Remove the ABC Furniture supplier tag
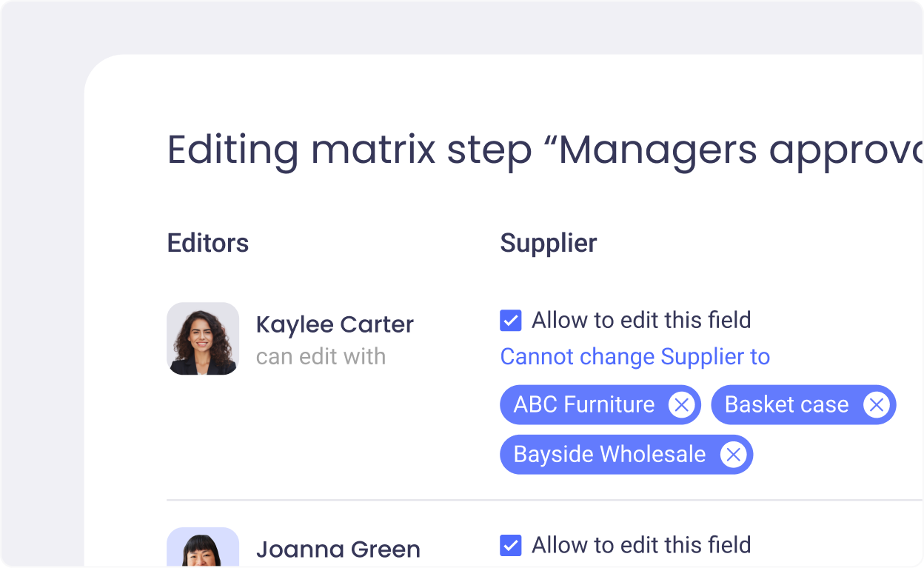This screenshot has height=568, width=924. pyautogui.click(x=681, y=405)
